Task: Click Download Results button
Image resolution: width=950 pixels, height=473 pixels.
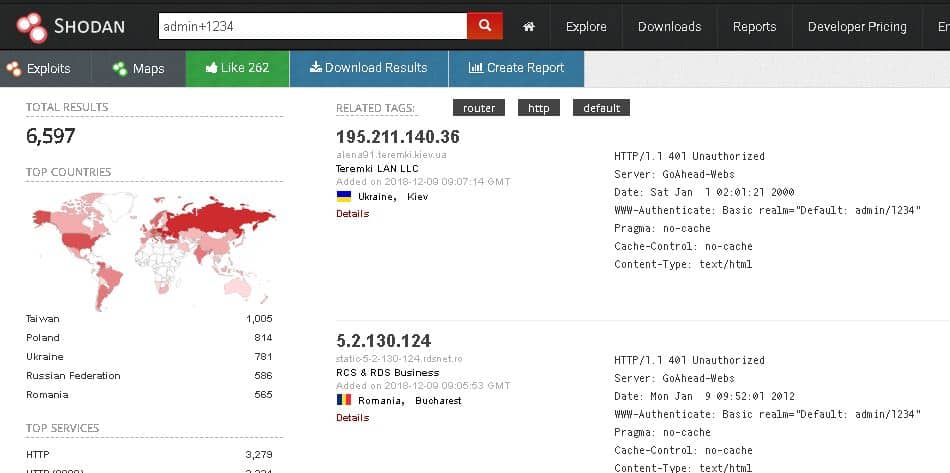Action: (369, 68)
